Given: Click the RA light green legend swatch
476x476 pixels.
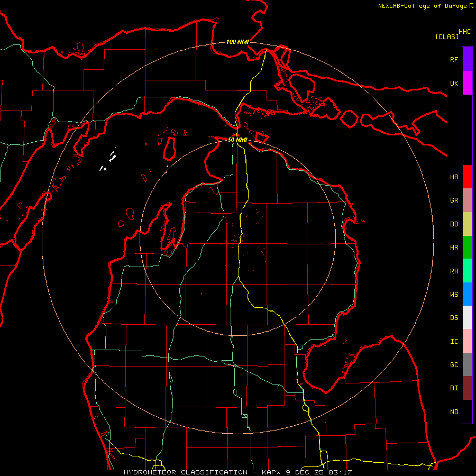Looking at the screenshot, I should 467,271.
